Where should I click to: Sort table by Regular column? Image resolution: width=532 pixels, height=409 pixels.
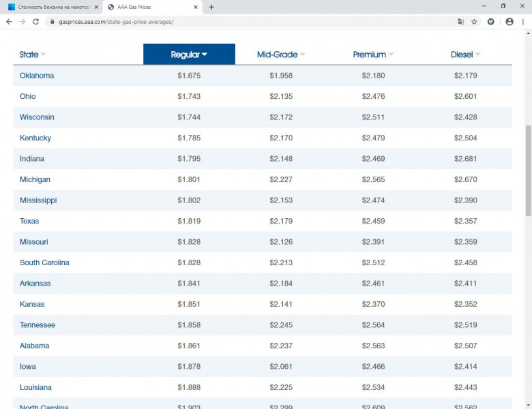189,55
